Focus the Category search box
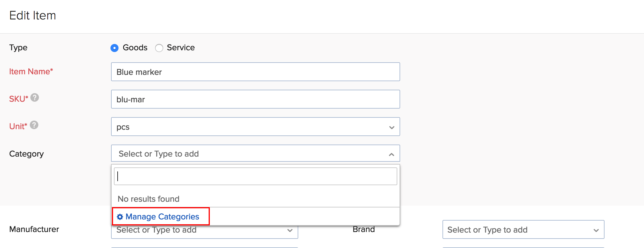Viewport: 644px width, 248px height. [255, 176]
